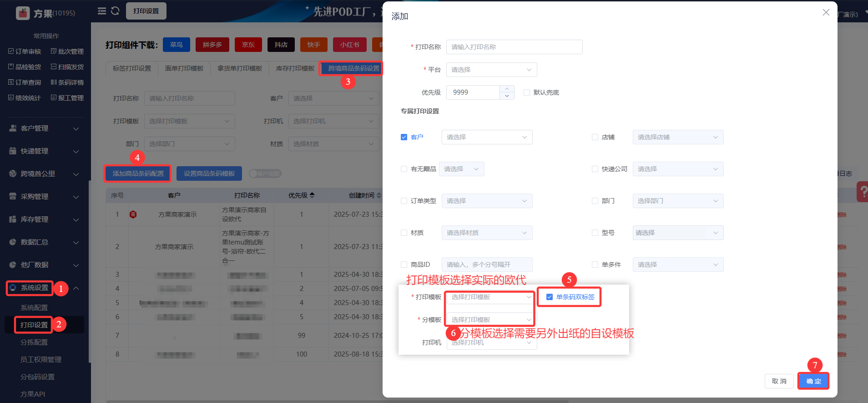
Task: Toggle the 客户视图 switch
Action: pos(265,173)
